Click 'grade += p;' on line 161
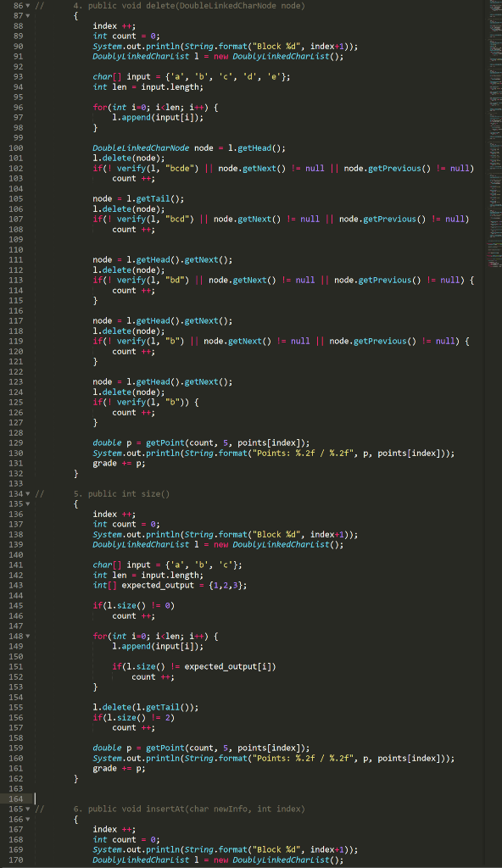The width and height of the screenshot is (502, 868). click(x=119, y=768)
